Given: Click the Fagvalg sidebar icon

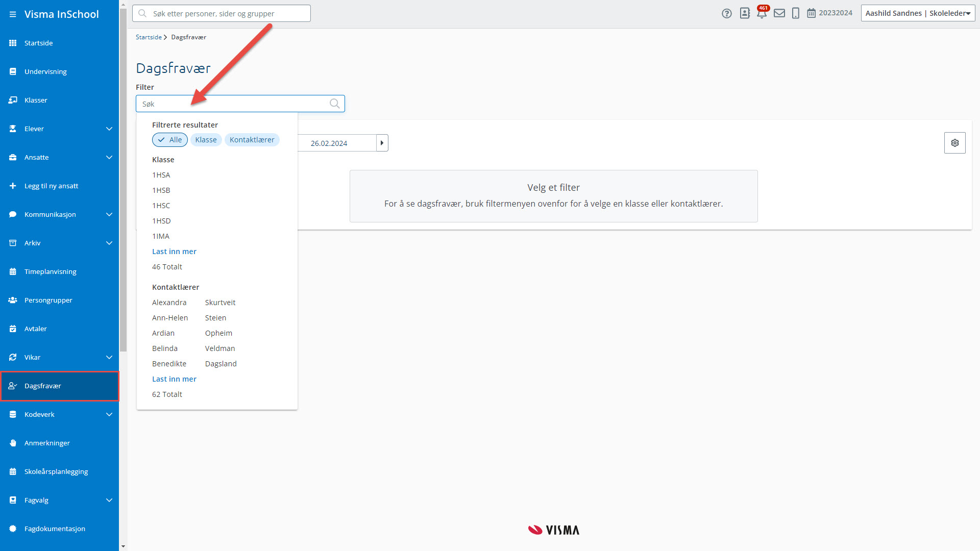Looking at the screenshot, I should pos(13,500).
